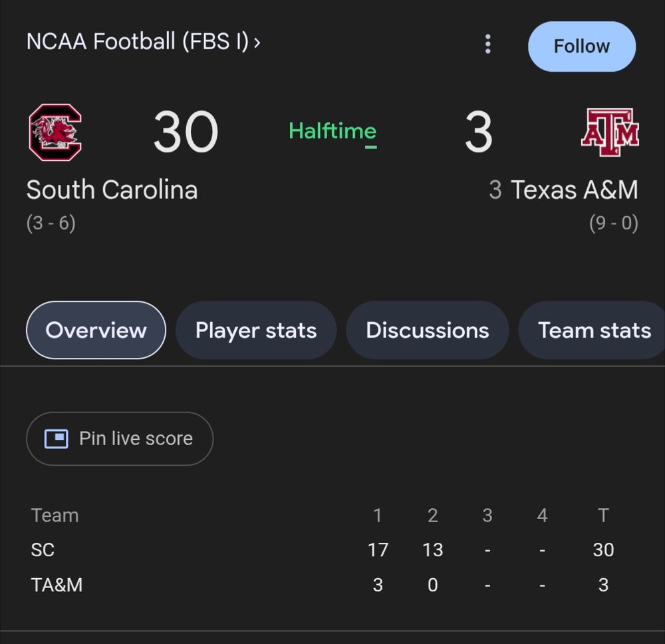Return to the Overview tab
Image resolution: width=665 pixels, height=644 pixels.
pyautogui.click(x=95, y=330)
